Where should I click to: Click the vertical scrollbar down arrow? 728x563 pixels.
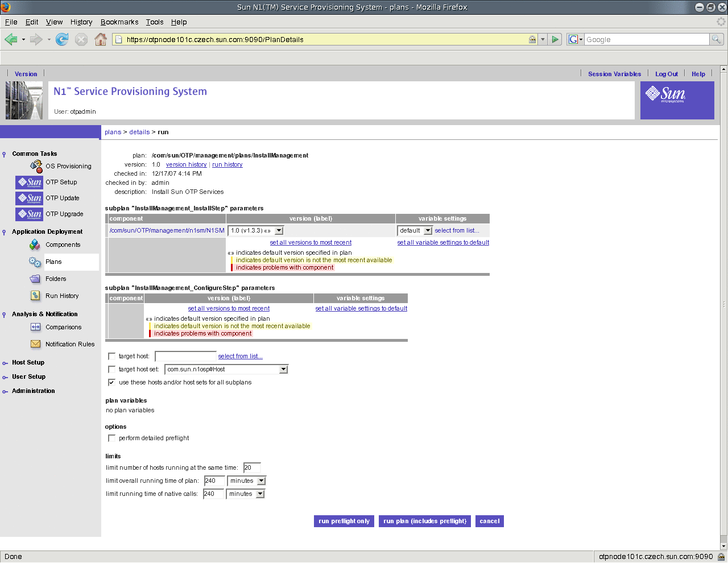(723, 546)
